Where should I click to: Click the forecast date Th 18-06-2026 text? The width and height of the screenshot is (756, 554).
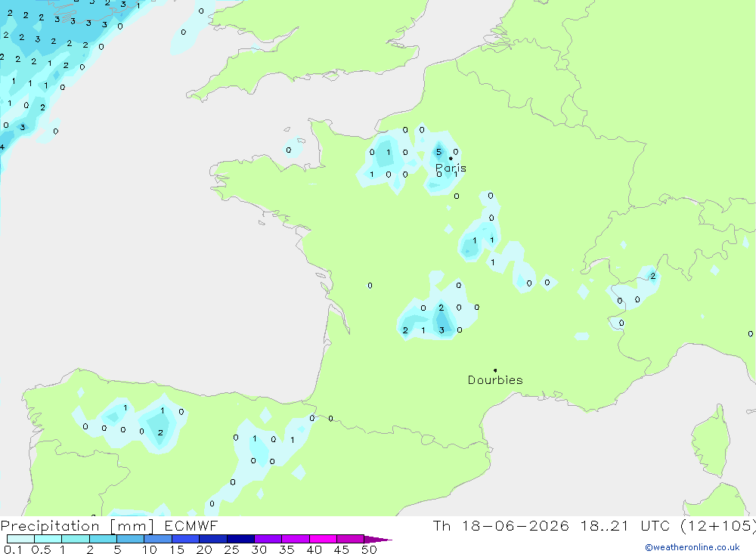[500, 525]
